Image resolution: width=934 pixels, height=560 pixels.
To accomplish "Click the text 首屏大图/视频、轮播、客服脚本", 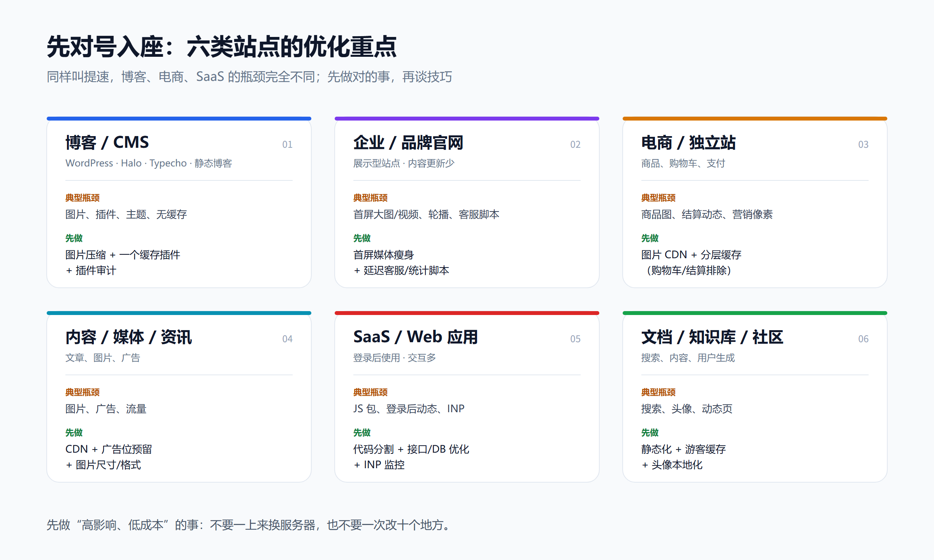I will point(426,214).
